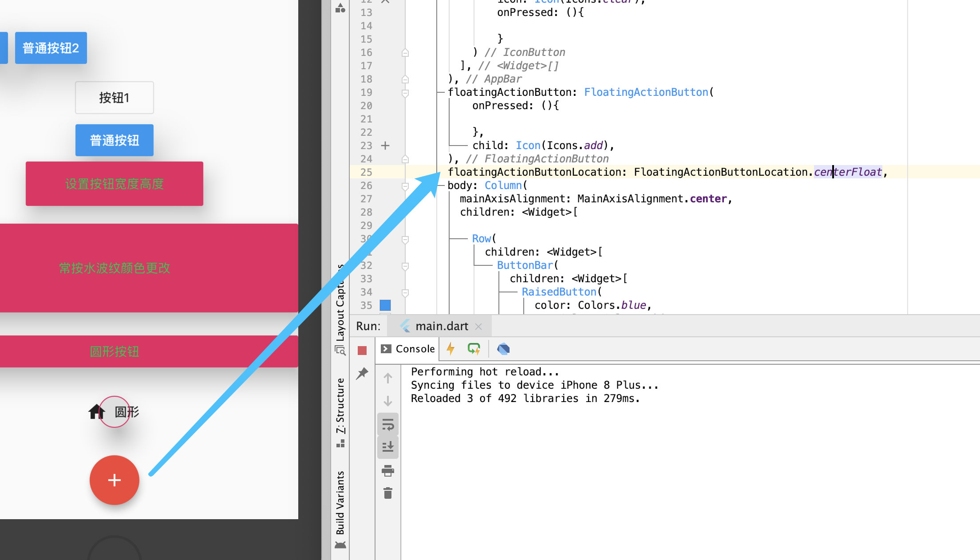Toggle soft-wrap in the console
The image size is (980, 560).
pos(387,425)
